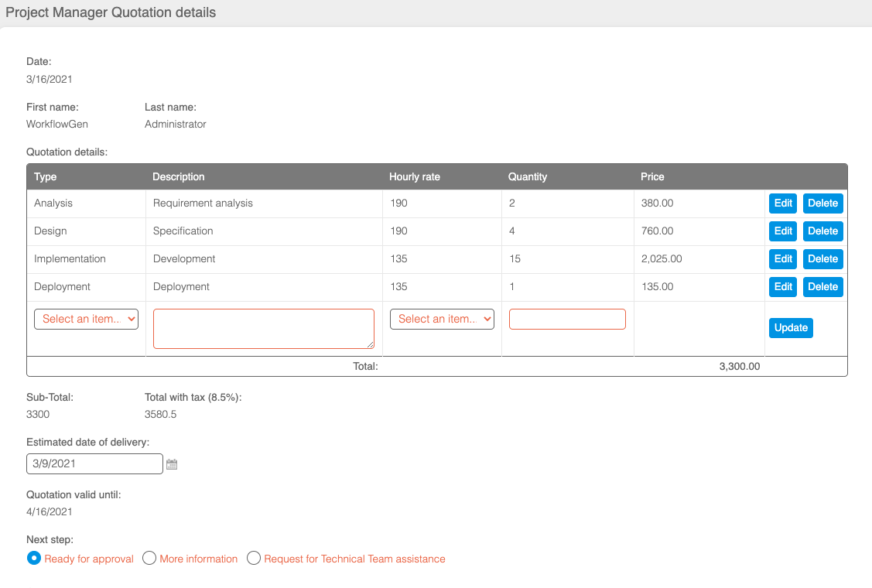Click the new item Description text area
This screenshot has height=588, width=872.
coord(263,329)
